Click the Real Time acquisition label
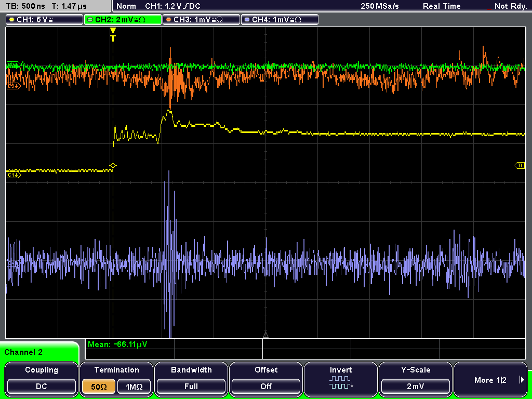Image resolution: width=532 pixels, height=399 pixels. coord(442,6)
